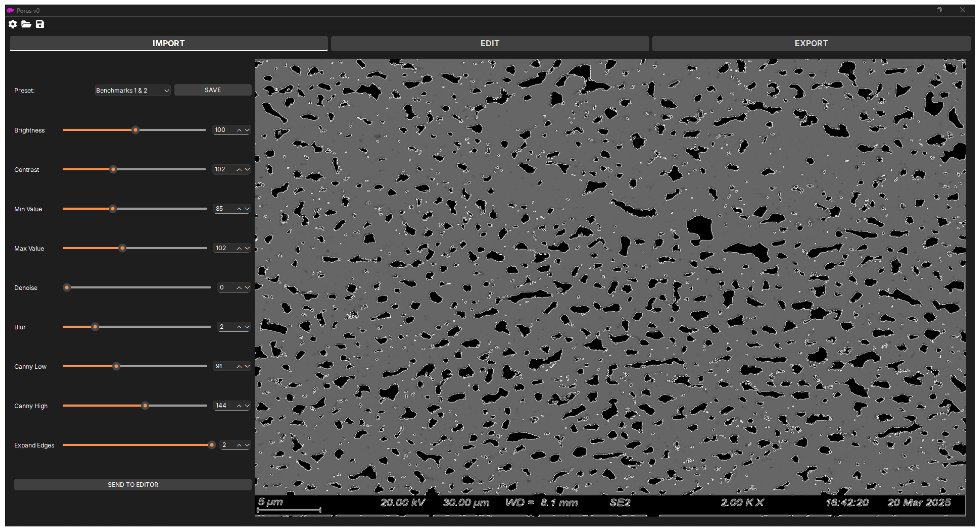Increase Canny Low with up arrow
This screenshot has width=980, height=531.
tap(239, 367)
